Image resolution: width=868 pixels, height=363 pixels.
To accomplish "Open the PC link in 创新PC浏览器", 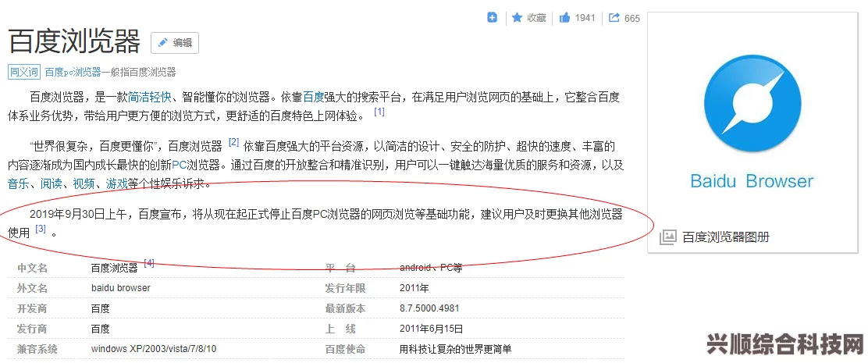I will coord(179,165).
